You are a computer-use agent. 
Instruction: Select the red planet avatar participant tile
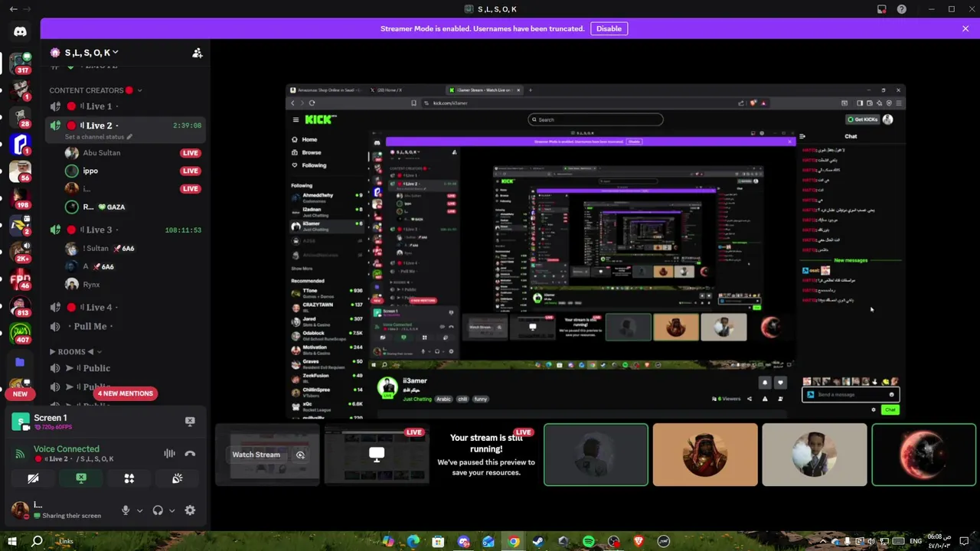924,455
